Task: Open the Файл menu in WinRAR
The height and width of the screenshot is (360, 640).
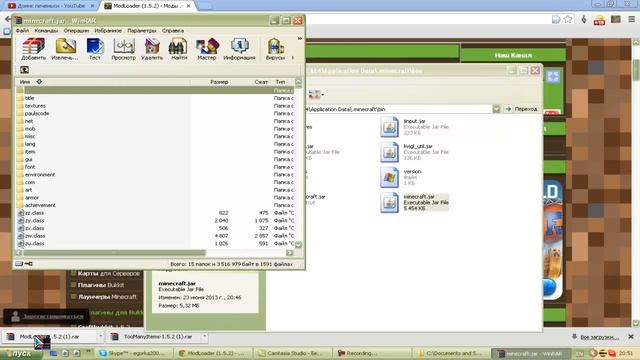Action: tap(22, 31)
